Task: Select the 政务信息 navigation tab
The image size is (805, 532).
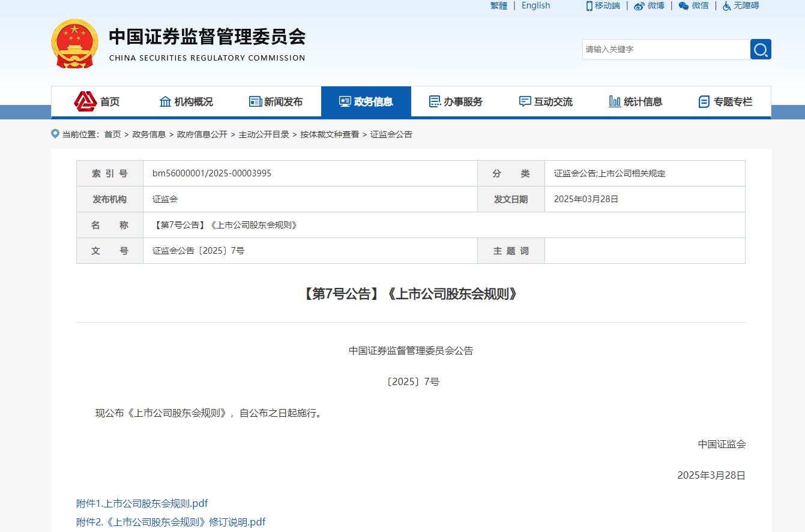Action: tap(366, 102)
